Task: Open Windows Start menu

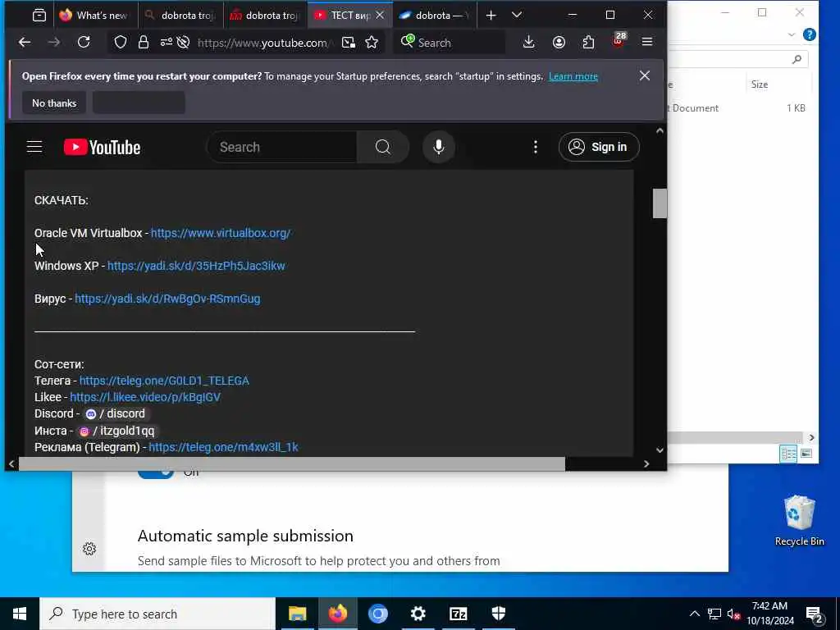Action: [20, 614]
